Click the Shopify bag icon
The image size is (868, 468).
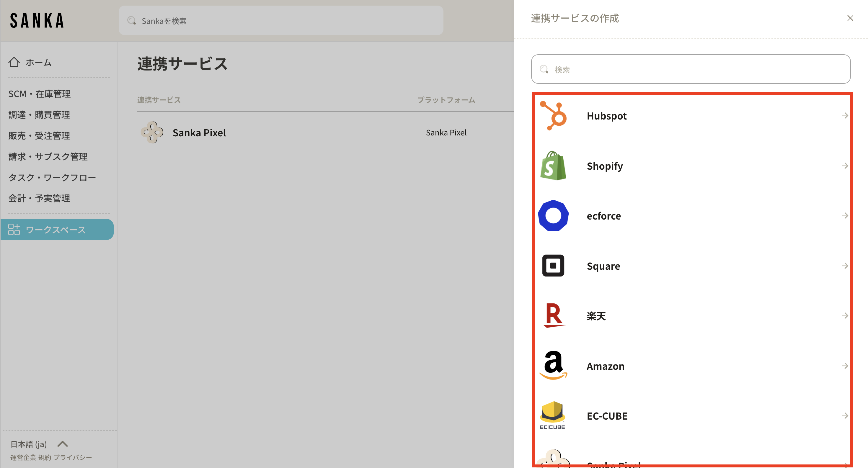553,166
